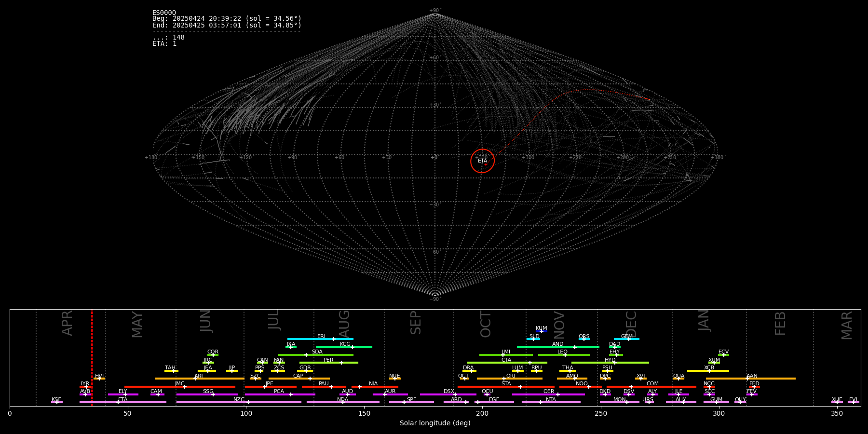Image resolution: width=868 pixels, height=434 pixels.
Task: Select the LYR shower label
Action: tap(85, 384)
